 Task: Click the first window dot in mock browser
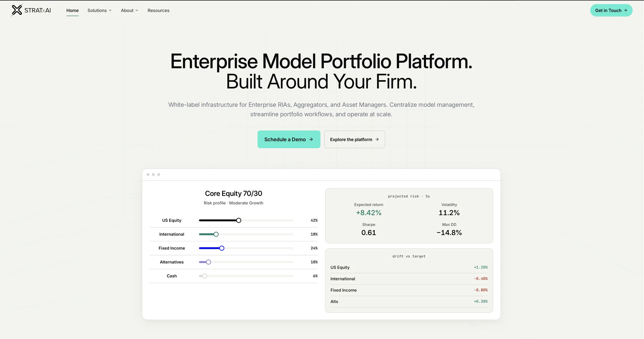pyautogui.click(x=148, y=175)
